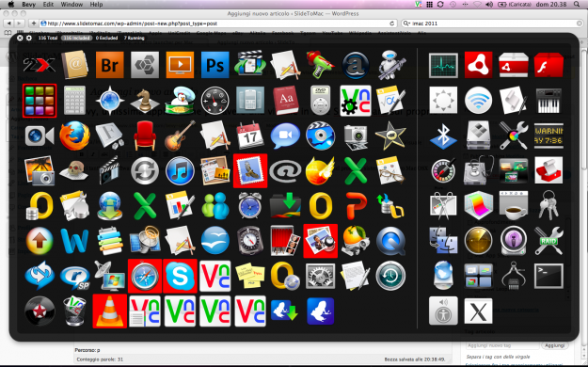Launch the Bevy color grid icon
This screenshot has height=367, width=588.
(40, 100)
